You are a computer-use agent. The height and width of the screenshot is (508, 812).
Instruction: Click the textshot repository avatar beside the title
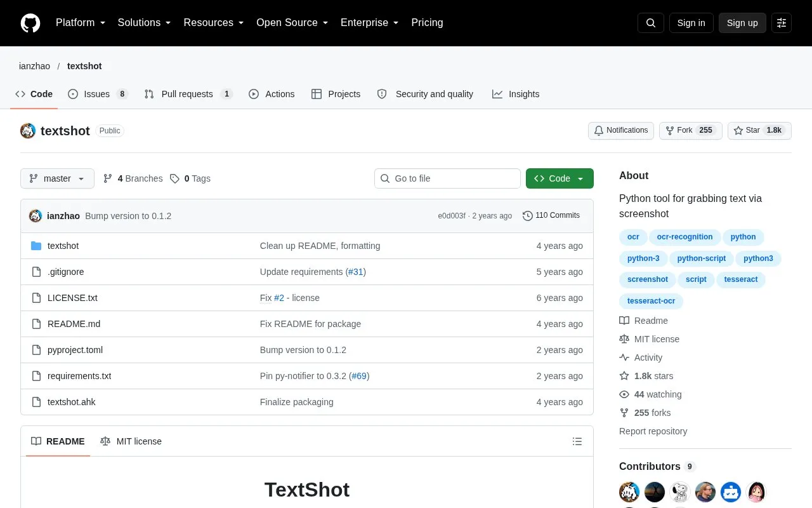click(28, 131)
